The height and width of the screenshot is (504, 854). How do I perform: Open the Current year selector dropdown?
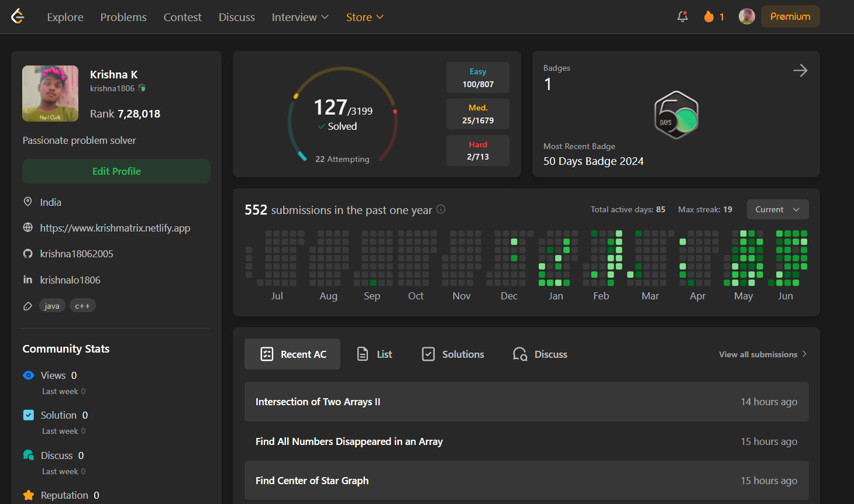(x=778, y=209)
